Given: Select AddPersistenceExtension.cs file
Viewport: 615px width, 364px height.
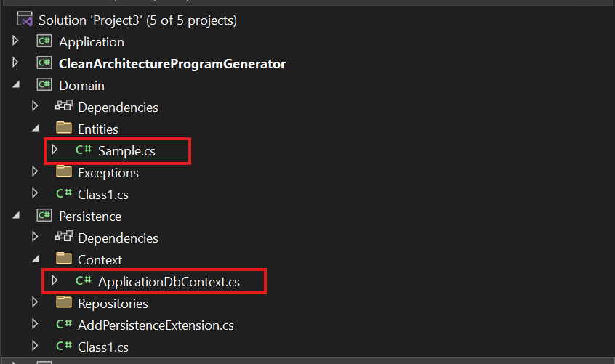Looking at the screenshot, I should pos(156,325).
